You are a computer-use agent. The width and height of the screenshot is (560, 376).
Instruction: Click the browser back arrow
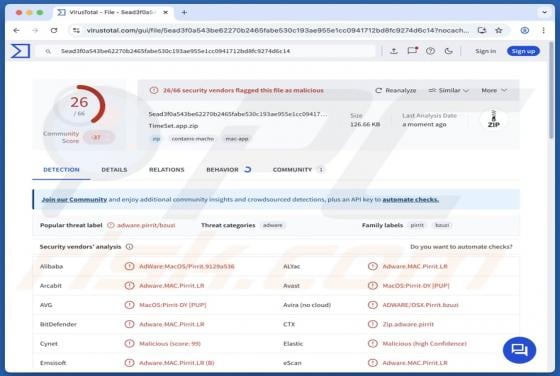pyautogui.click(x=16, y=31)
